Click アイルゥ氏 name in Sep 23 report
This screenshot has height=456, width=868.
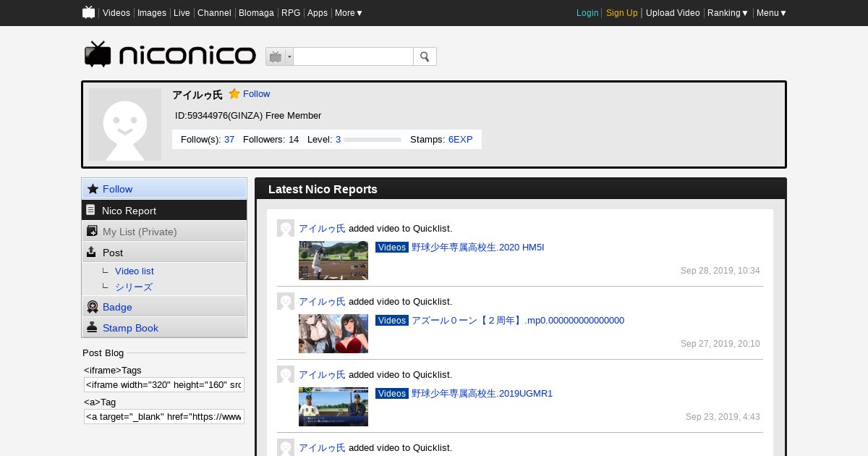[x=322, y=374]
